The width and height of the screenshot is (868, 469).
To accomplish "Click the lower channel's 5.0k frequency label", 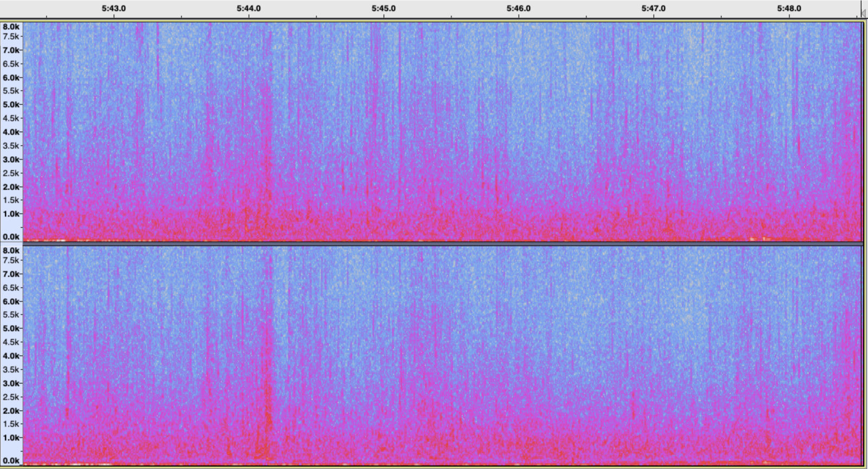I will (11, 329).
